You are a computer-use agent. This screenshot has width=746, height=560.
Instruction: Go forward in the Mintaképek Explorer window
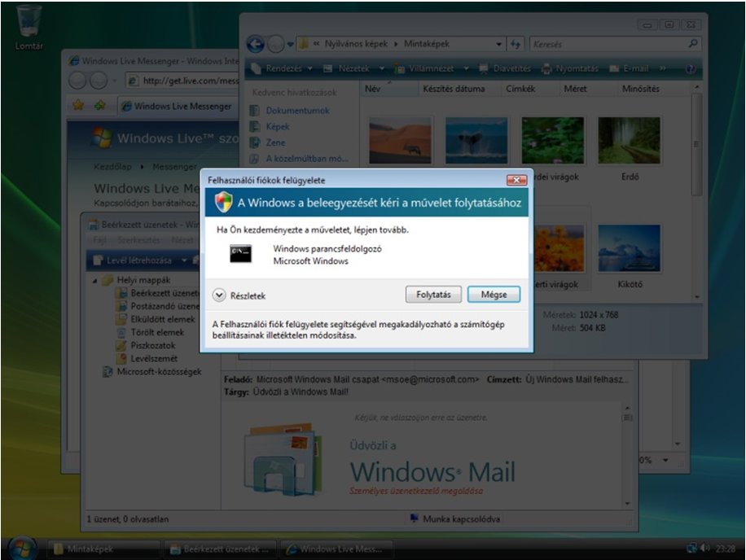tap(275, 44)
